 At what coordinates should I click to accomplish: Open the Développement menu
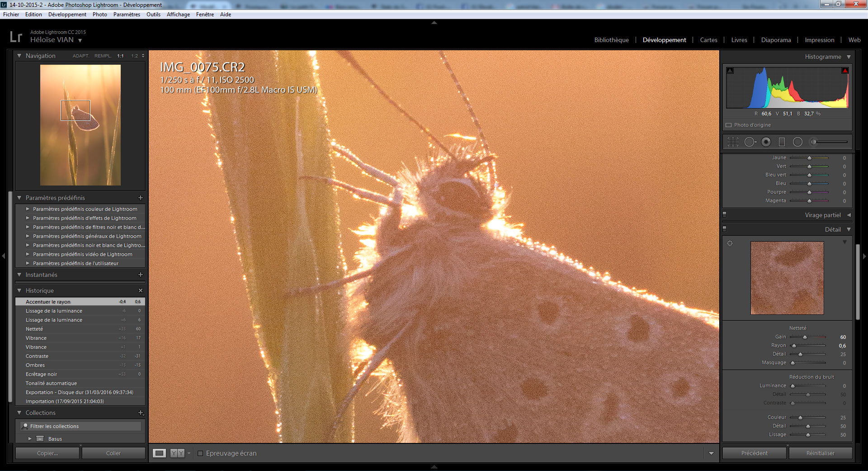pos(67,14)
